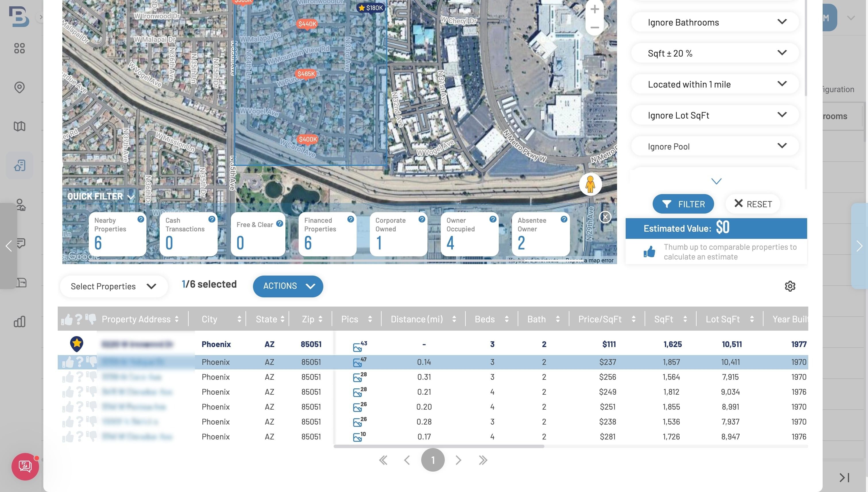The width and height of the screenshot is (868, 492).
Task: Open the red chat support bubble
Action: (x=25, y=467)
